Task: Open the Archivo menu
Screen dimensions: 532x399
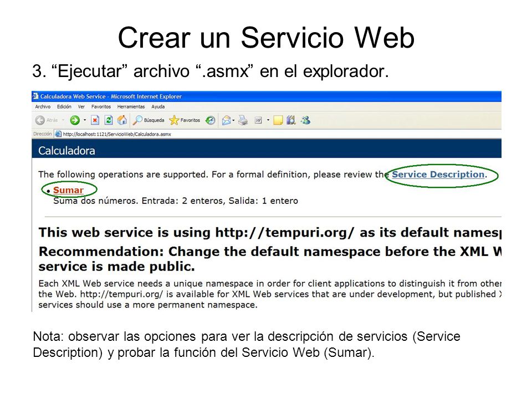Action: pos(43,106)
